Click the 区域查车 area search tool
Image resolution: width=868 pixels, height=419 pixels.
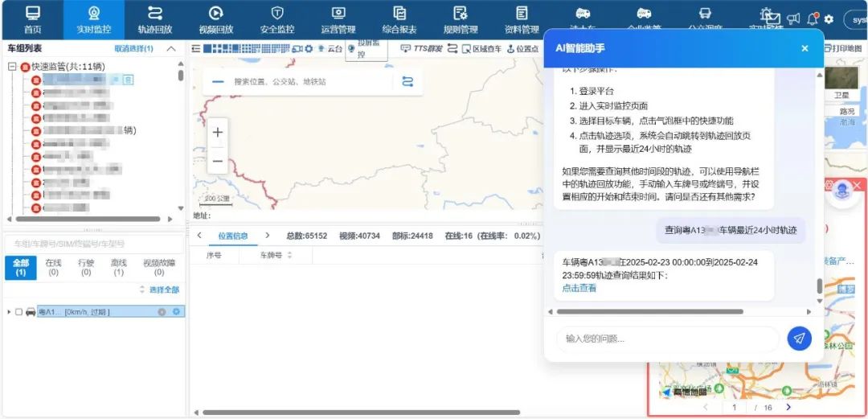480,49
